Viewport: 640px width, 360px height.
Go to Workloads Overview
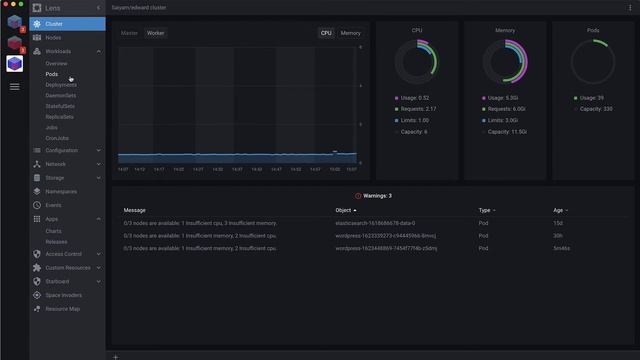click(56, 64)
